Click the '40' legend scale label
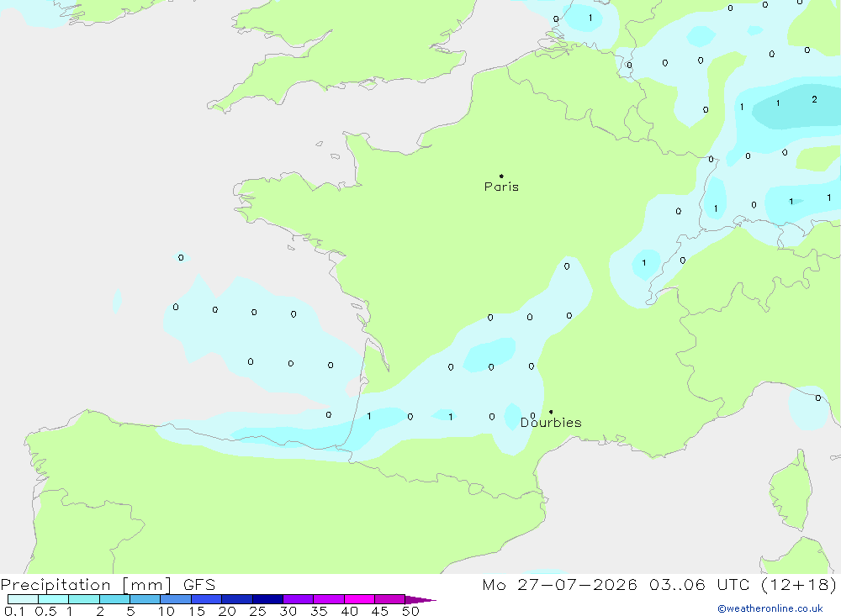Viewport: 841px width, 616px height. [x=350, y=611]
